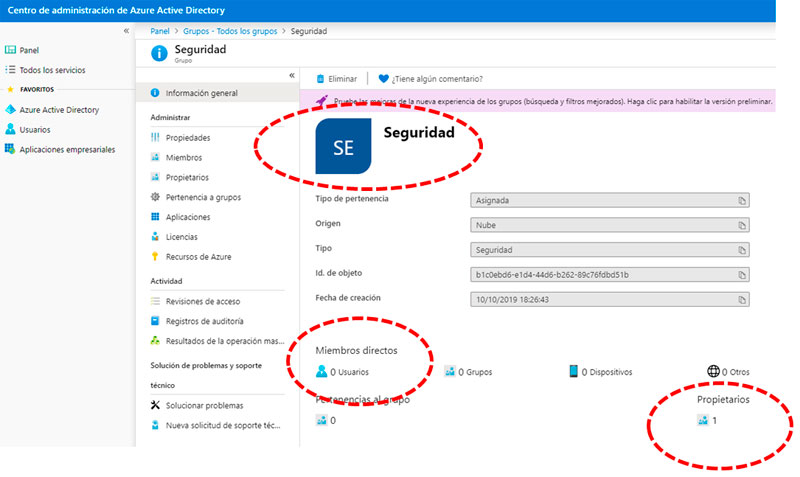Click the Aplicaciones empresariales grid icon
Viewport: 800px width, 477px height.
tap(10, 149)
